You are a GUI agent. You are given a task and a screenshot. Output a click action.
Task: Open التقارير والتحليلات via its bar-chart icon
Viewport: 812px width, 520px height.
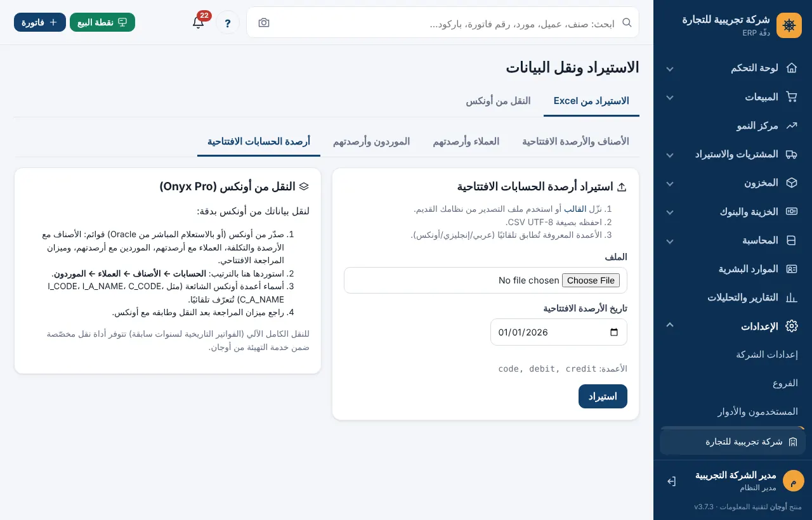(x=791, y=297)
